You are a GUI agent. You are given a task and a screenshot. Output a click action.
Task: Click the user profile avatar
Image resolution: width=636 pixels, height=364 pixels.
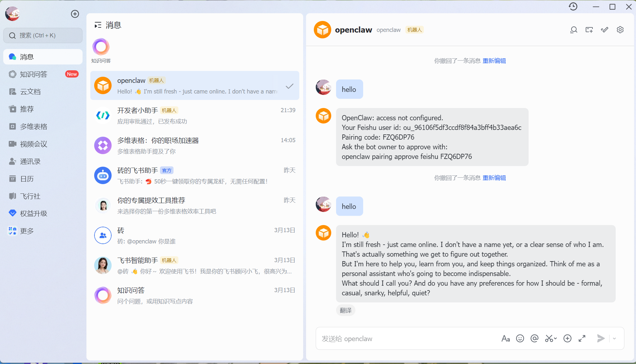(13, 14)
